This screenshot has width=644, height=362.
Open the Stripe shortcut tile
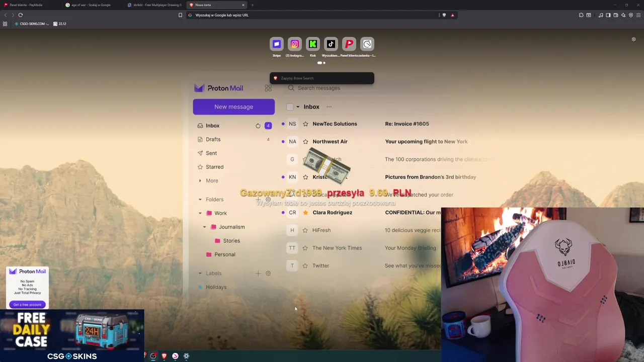click(x=277, y=44)
